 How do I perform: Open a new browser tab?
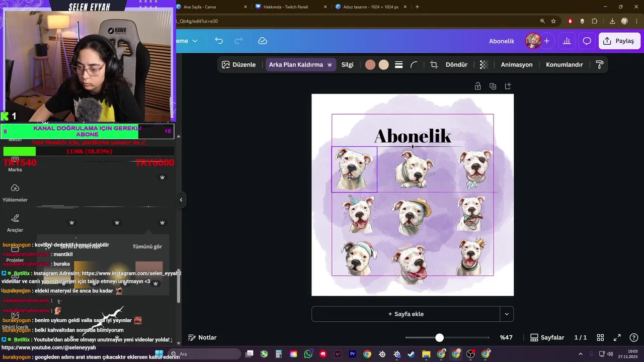[x=417, y=7]
